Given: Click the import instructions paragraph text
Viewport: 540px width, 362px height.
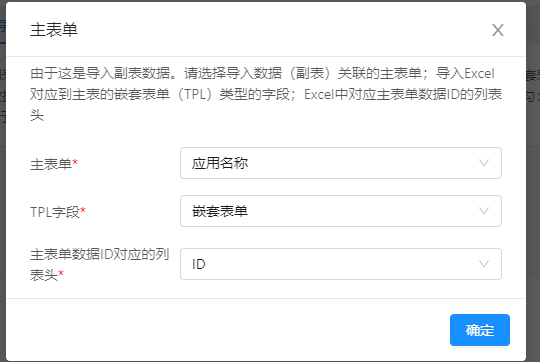Looking at the screenshot, I should (x=266, y=94).
